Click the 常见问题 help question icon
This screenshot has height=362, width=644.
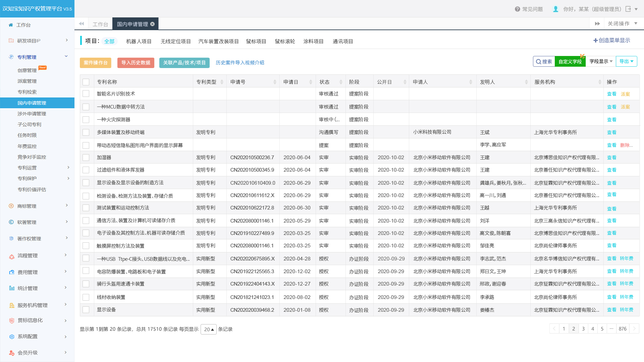click(x=517, y=9)
